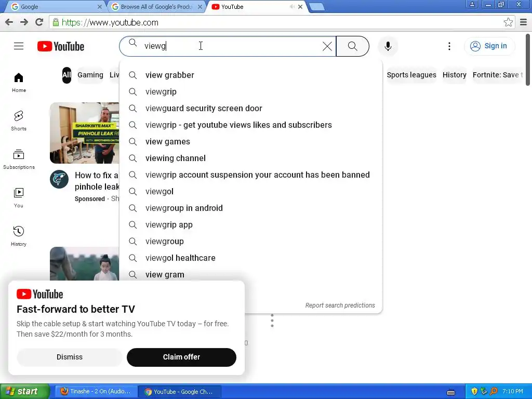Select the Gaming filter chip
The width and height of the screenshot is (532, 399).
pos(90,75)
